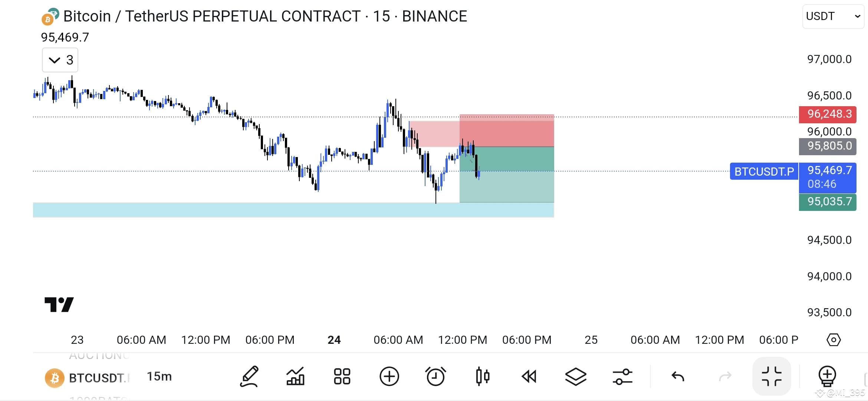Open alerts via the alarm clock icon
868x401 pixels.
[x=436, y=376]
